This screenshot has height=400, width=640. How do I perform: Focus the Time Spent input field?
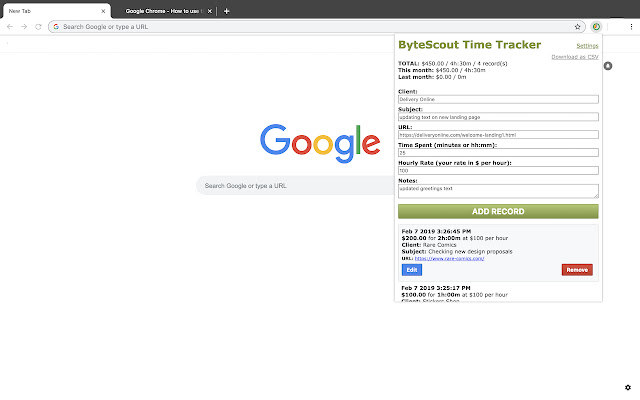[x=498, y=153]
